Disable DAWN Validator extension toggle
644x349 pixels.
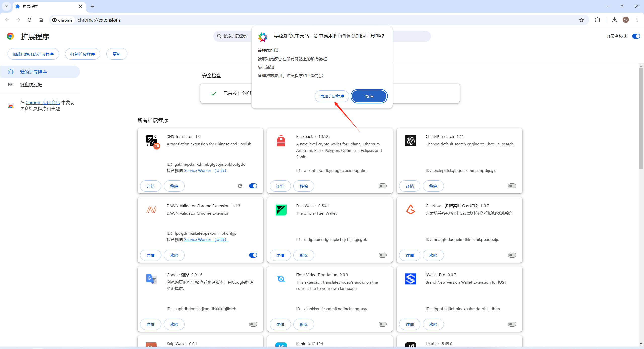[x=253, y=255]
